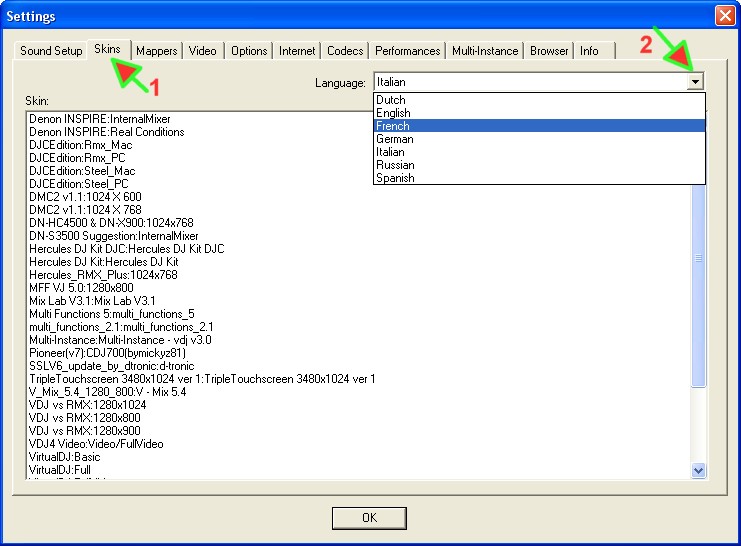Select DN-S3500 Suggestion:InternalMixer skin
This screenshot has width=741, height=546.
[x=114, y=236]
